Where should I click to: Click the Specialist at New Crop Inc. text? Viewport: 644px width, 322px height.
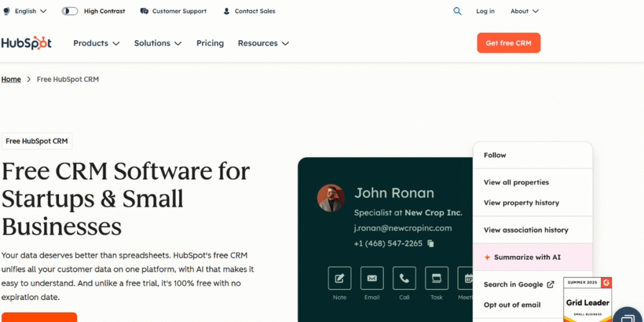408,213
